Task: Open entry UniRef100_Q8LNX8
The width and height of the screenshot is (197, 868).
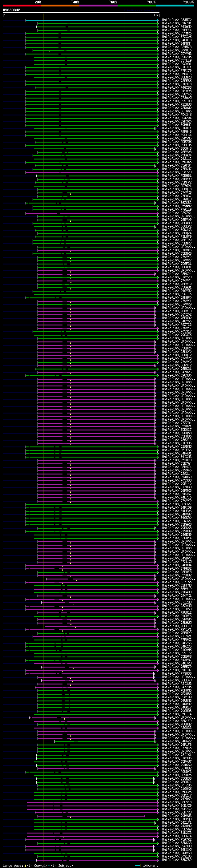Action: (x=177, y=78)
